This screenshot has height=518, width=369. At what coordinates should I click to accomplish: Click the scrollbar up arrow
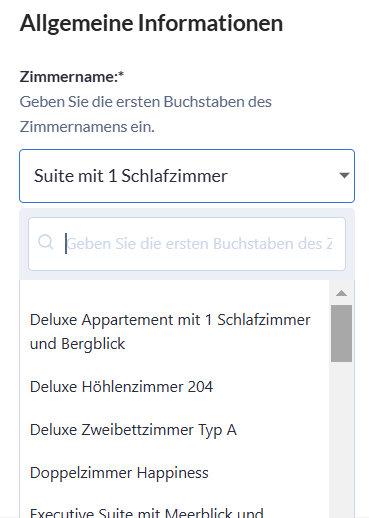tap(341, 293)
